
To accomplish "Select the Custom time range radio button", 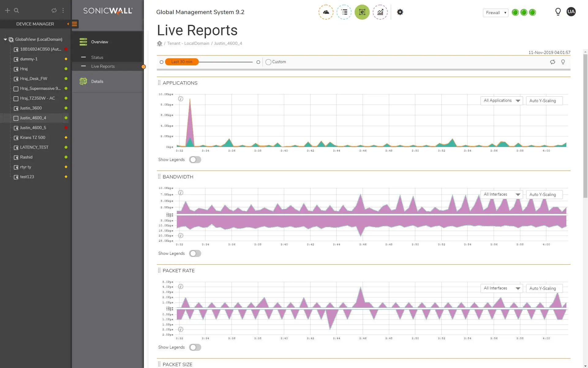I will coord(269,62).
